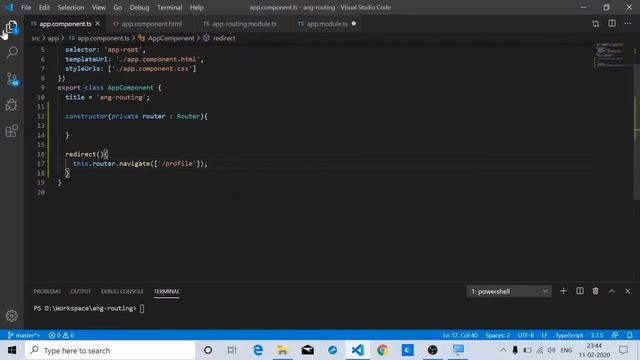Open the Source Control view
The height and width of the screenshot is (360, 640).
[x=12, y=79]
